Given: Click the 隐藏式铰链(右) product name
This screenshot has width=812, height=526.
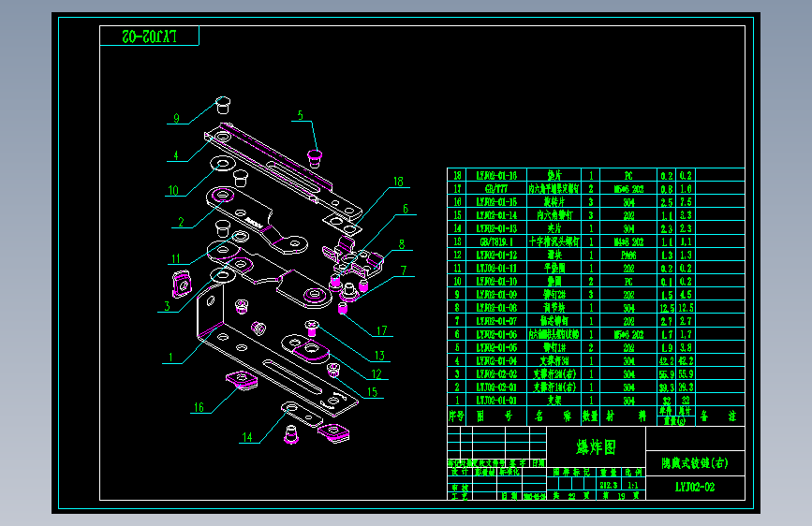Looking at the screenshot, I should coord(695,463).
